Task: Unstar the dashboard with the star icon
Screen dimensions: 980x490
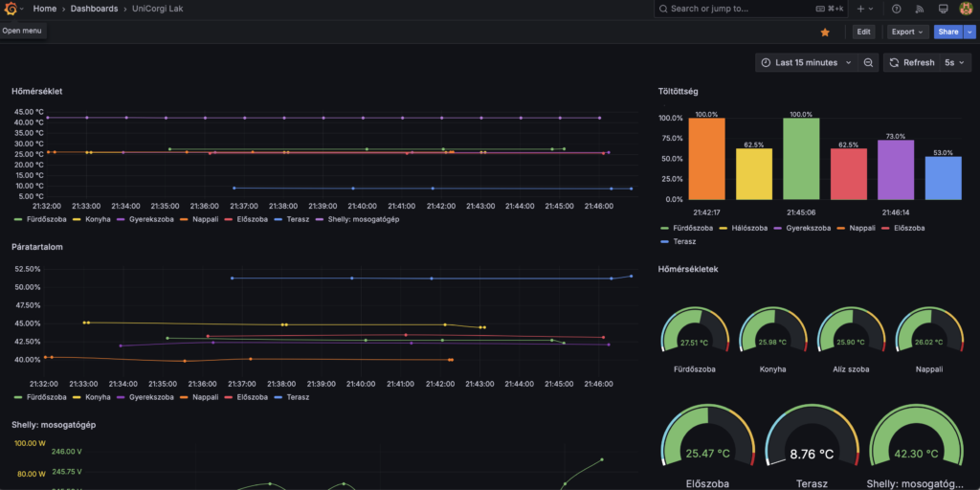Action: pos(825,32)
